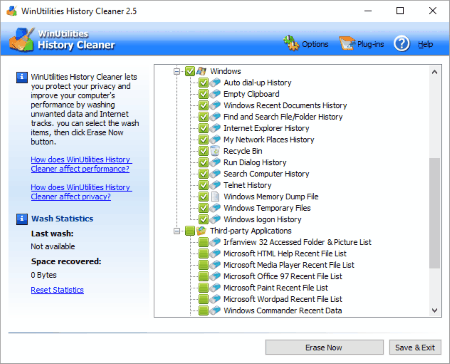
Task: Uncheck Recycle Bin checkbox
Action: tap(203, 151)
